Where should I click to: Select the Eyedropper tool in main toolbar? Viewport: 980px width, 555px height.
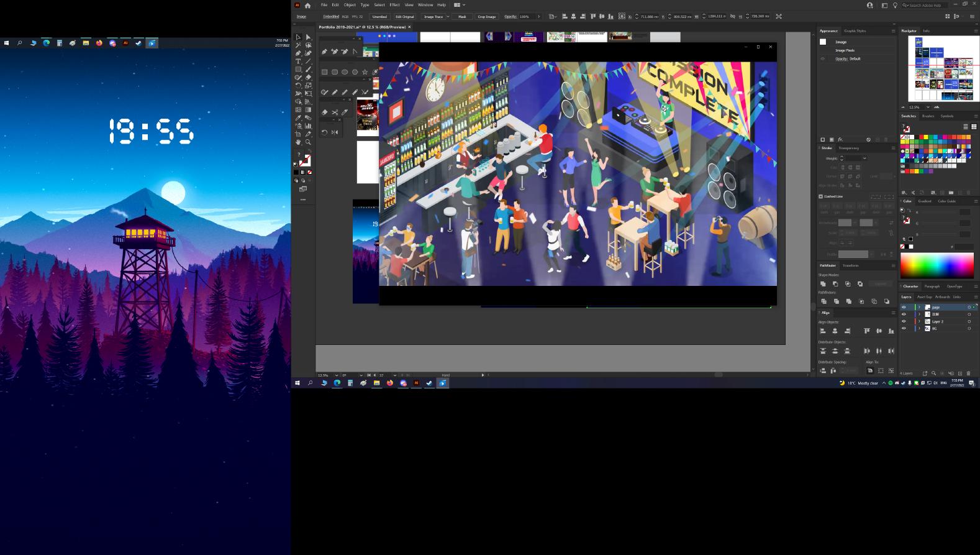[x=298, y=117]
